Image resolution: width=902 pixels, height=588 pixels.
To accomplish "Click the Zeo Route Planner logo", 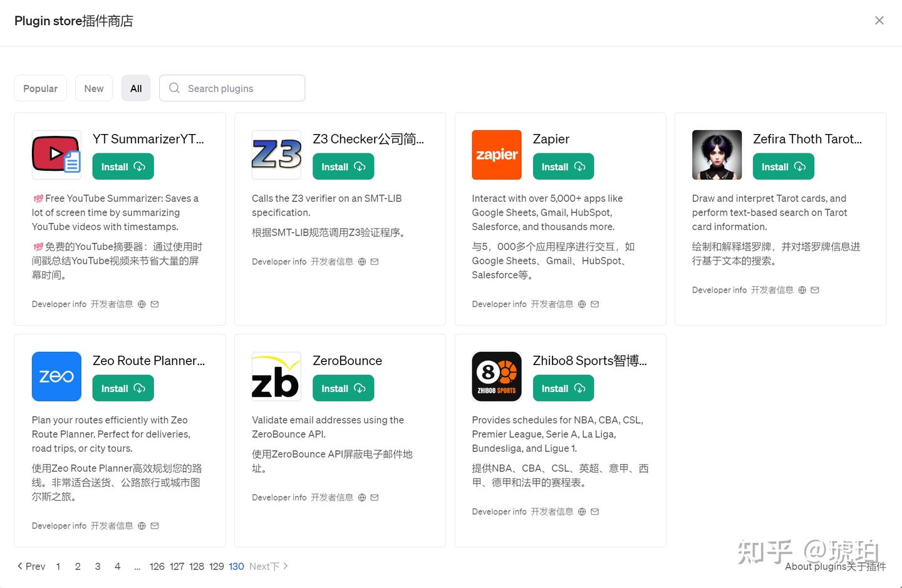I will pos(56,376).
